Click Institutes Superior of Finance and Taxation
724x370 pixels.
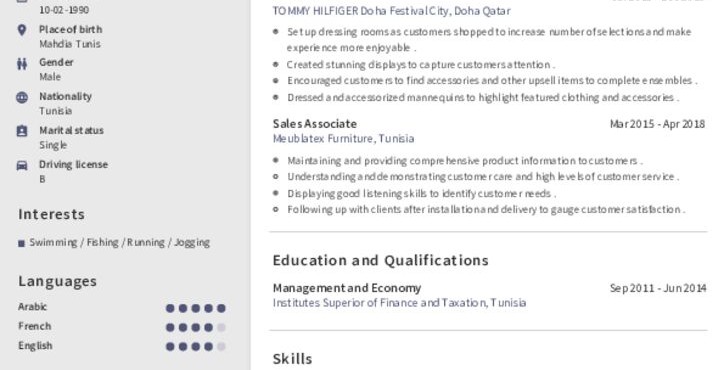click(399, 303)
